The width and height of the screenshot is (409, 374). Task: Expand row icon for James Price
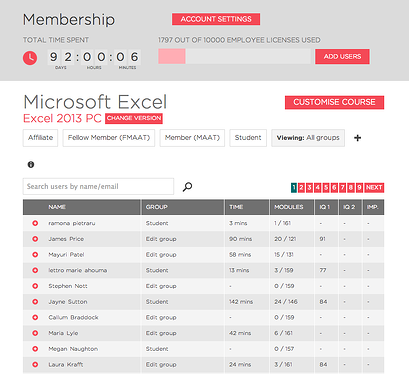tap(35, 239)
